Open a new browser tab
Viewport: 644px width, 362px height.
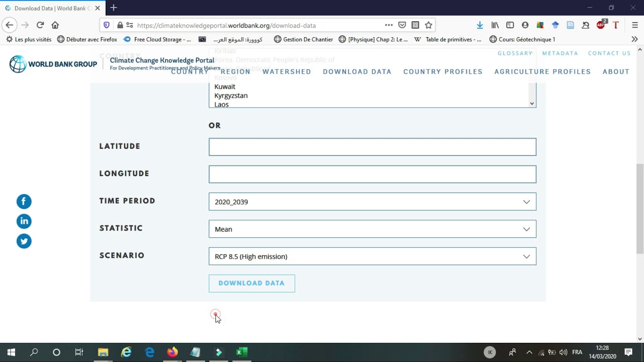tap(114, 8)
